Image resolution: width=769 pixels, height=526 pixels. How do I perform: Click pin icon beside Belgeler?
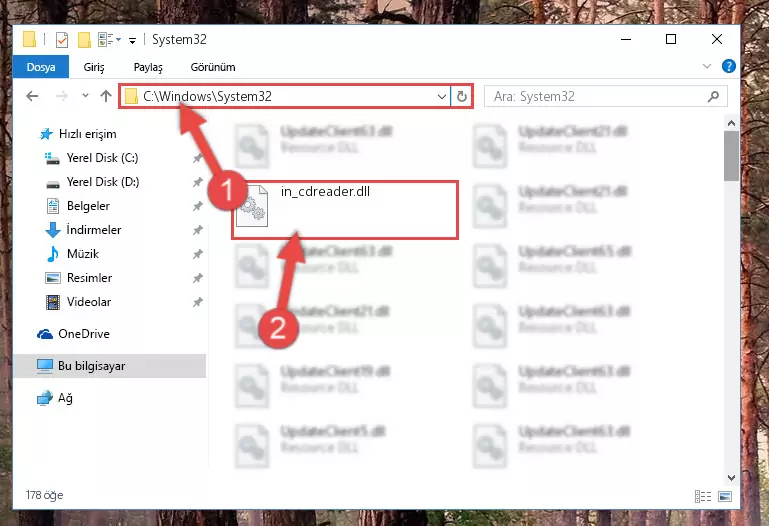(x=198, y=206)
